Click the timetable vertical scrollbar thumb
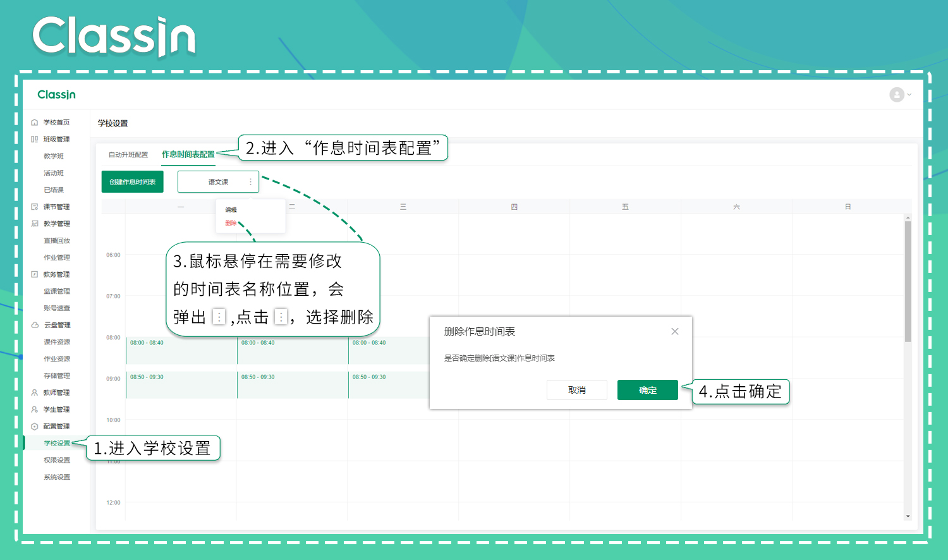The width and height of the screenshot is (948, 560). click(908, 281)
